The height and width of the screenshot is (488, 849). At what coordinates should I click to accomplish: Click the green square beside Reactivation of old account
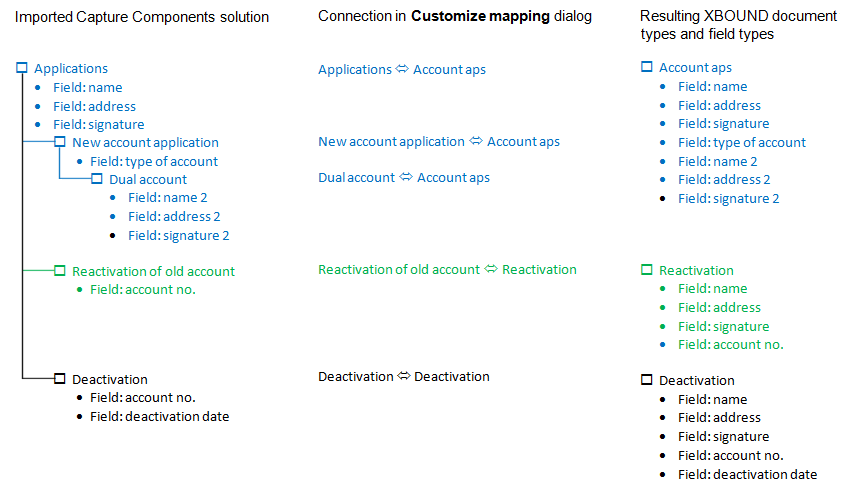60,271
